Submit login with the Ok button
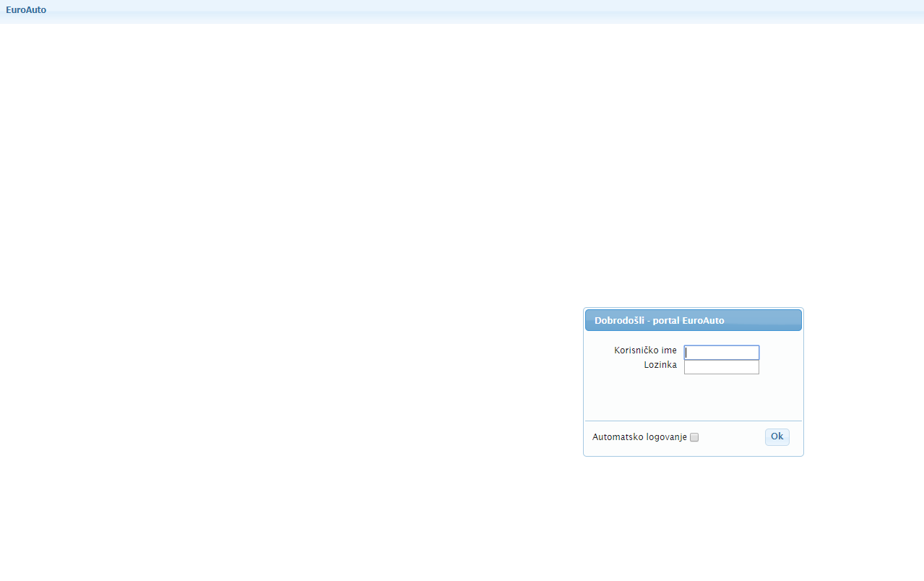The image size is (924, 581). click(777, 436)
